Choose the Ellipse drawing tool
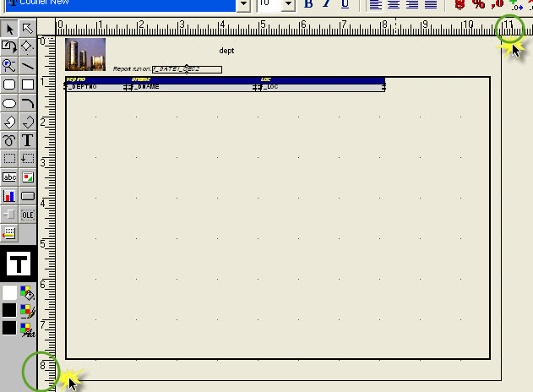Viewport: 533px width, 392px height. click(9, 103)
